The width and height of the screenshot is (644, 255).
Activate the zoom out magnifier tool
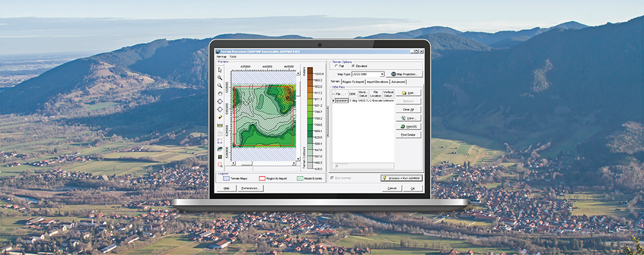pos(220,86)
